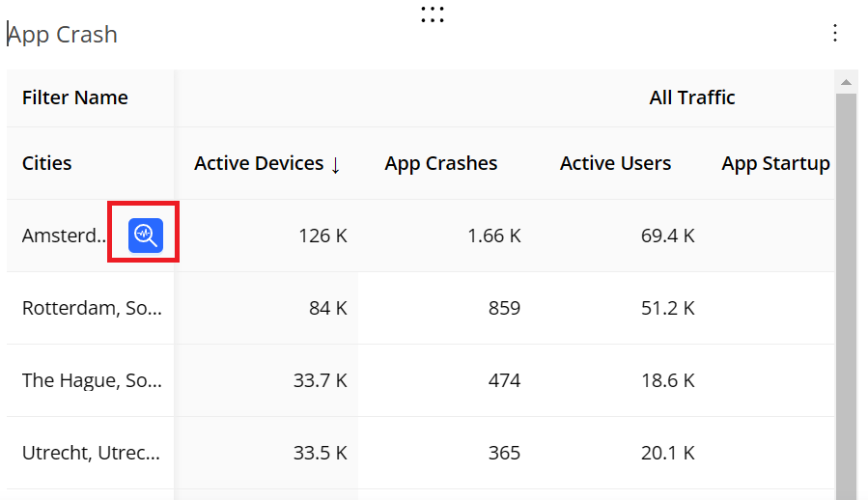Click the App Crash widget title
The width and height of the screenshot is (868, 500).
[64, 35]
